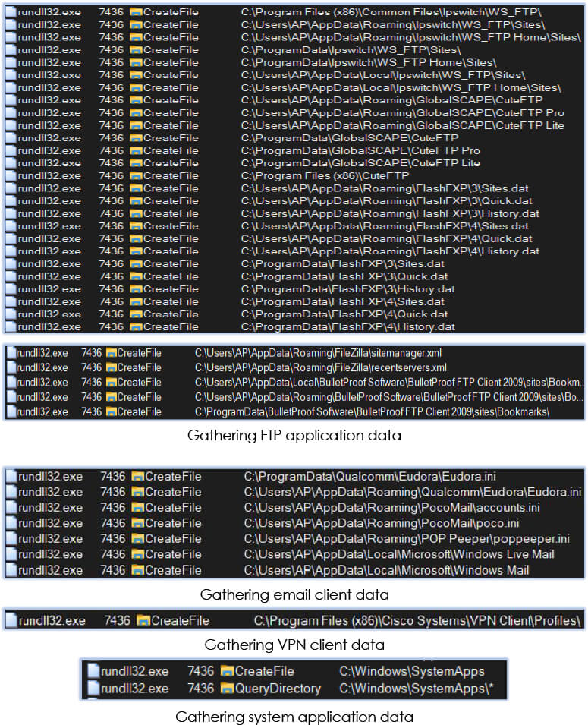Click the CreateFile icon in the FileZilla sitemanager.xml row
The width and height of the screenshot is (588, 725).
click(x=112, y=353)
